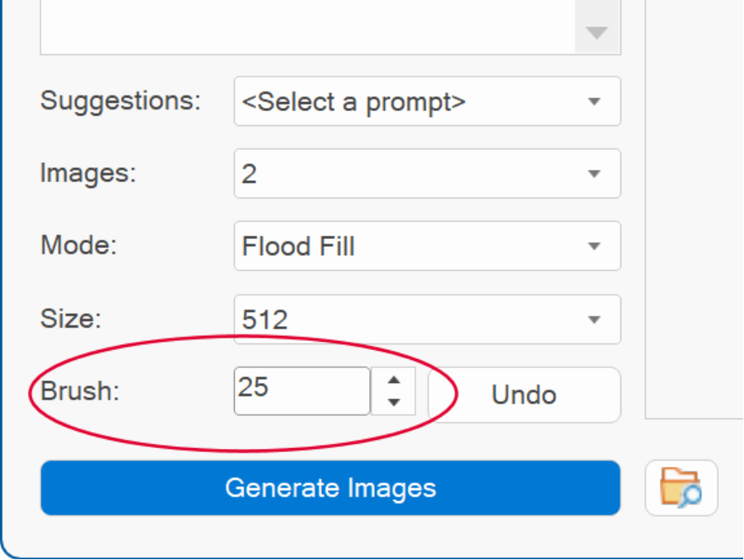Open the folder search icon button
The height and width of the screenshot is (560, 744).
click(681, 488)
